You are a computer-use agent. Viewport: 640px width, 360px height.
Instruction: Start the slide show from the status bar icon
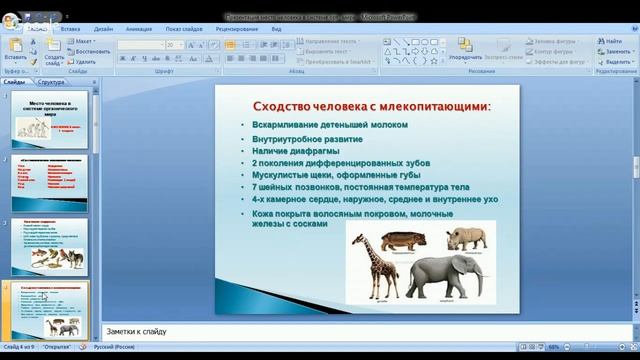pos(541,347)
